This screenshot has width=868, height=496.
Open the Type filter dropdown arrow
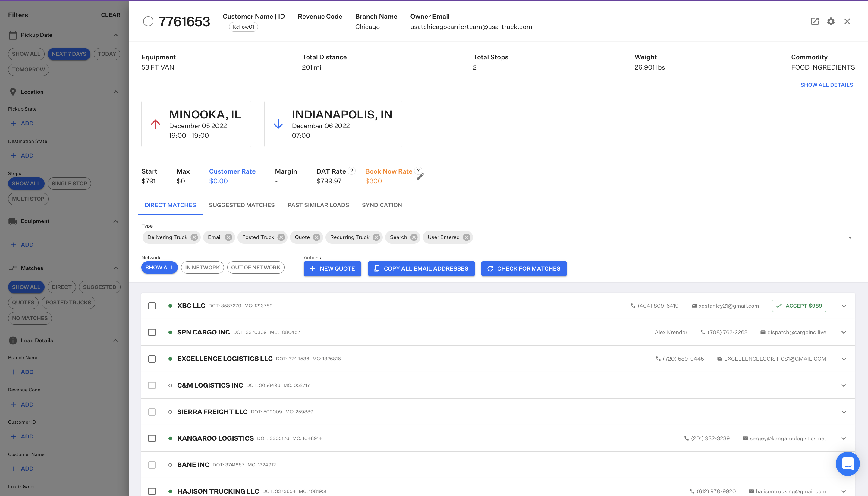click(850, 237)
